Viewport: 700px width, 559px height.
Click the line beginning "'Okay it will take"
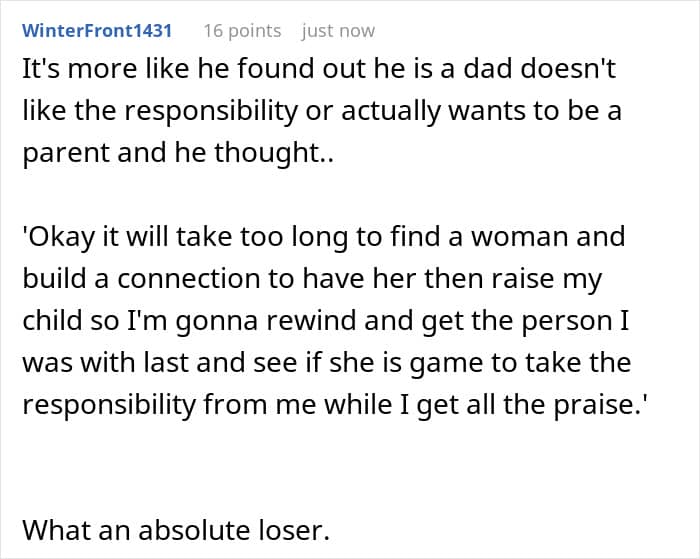tap(323, 237)
